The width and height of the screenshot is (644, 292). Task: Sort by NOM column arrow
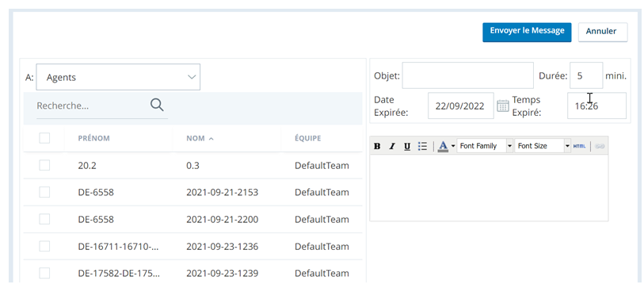point(211,139)
